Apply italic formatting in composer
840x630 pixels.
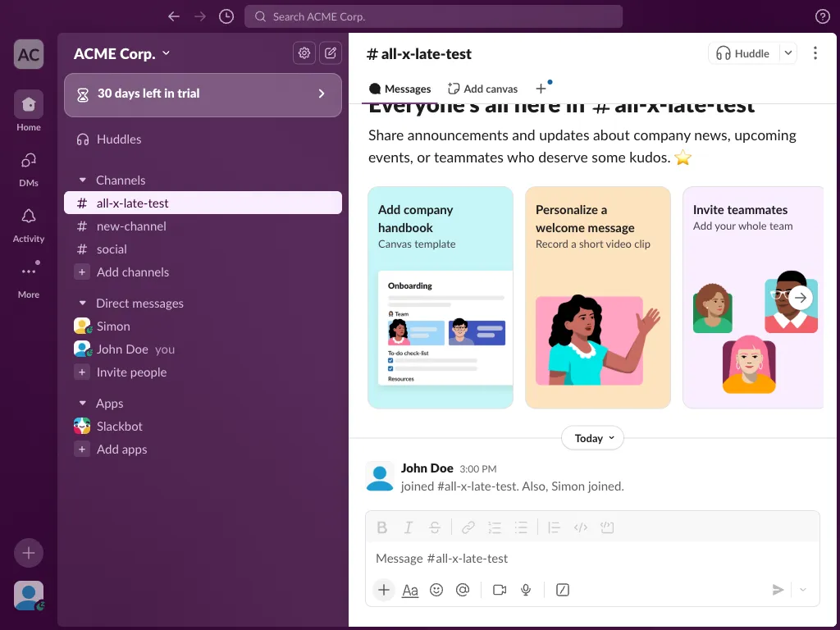(x=409, y=527)
